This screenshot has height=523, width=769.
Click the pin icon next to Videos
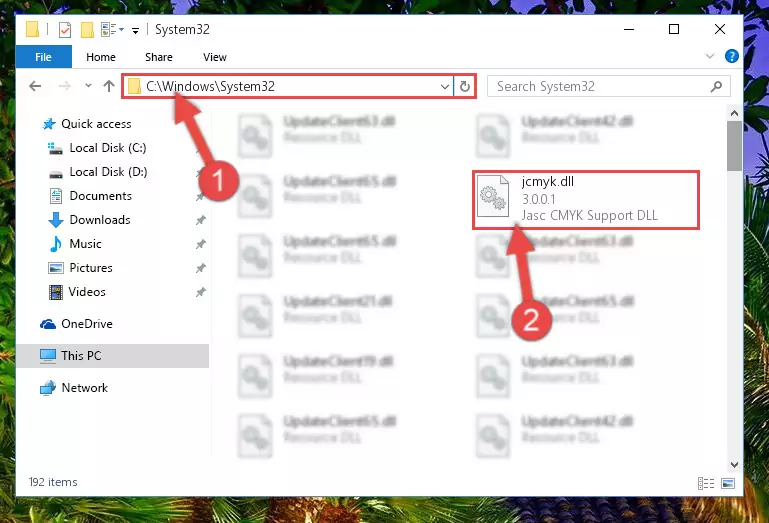click(x=201, y=292)
